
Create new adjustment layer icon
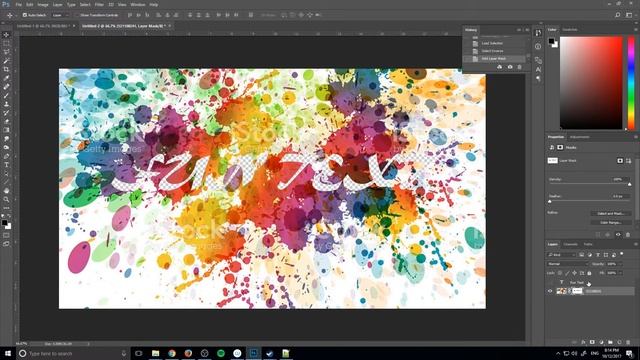point(601,342)
